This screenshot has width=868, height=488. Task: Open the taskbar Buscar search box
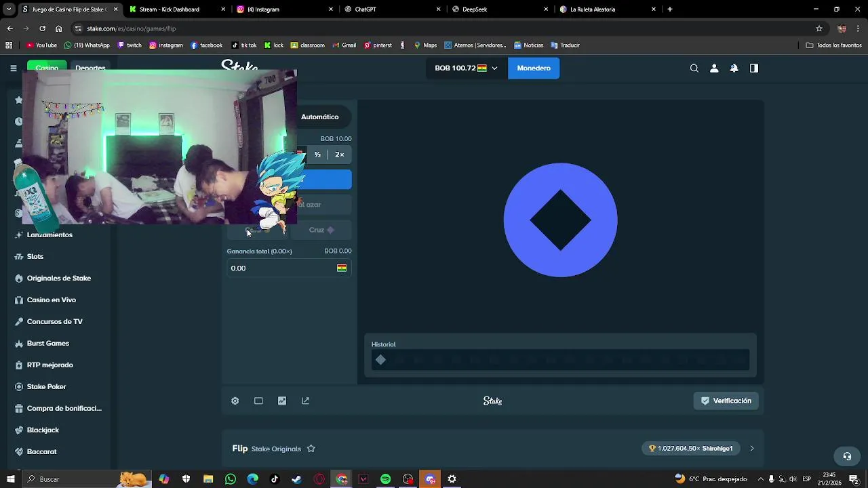(88, 479)
